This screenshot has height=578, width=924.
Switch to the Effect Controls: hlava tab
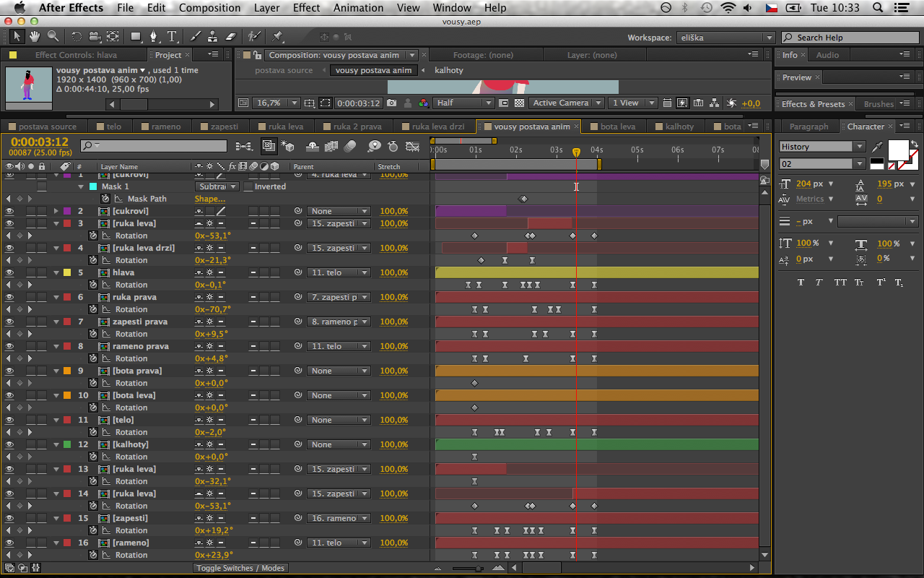76,55
